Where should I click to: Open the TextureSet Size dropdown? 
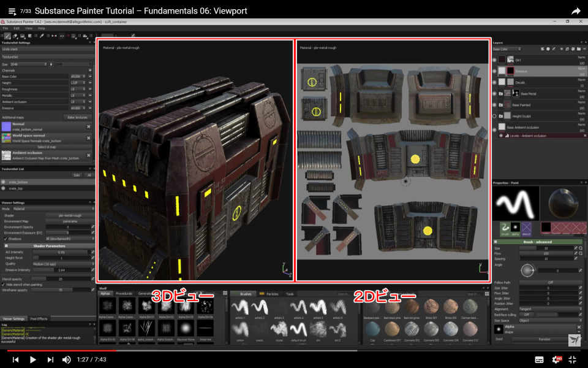[x=28, y=64]
